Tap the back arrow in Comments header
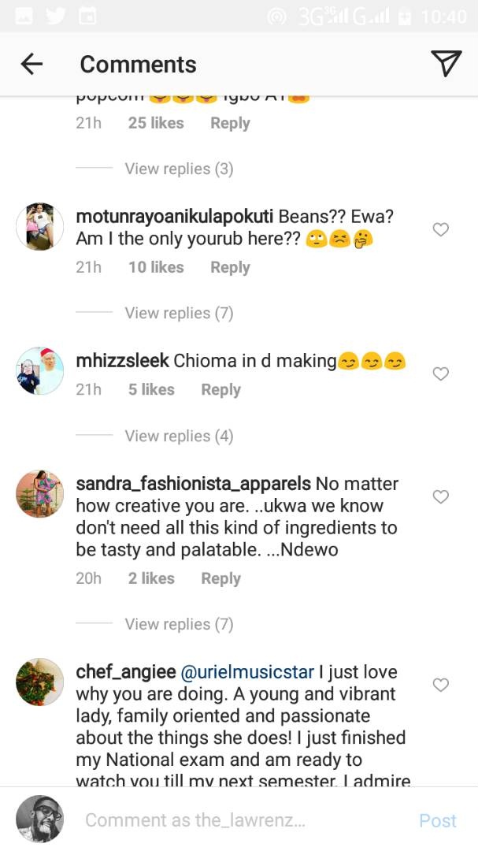This screenshot has height=851, width=504. [31, 64]
